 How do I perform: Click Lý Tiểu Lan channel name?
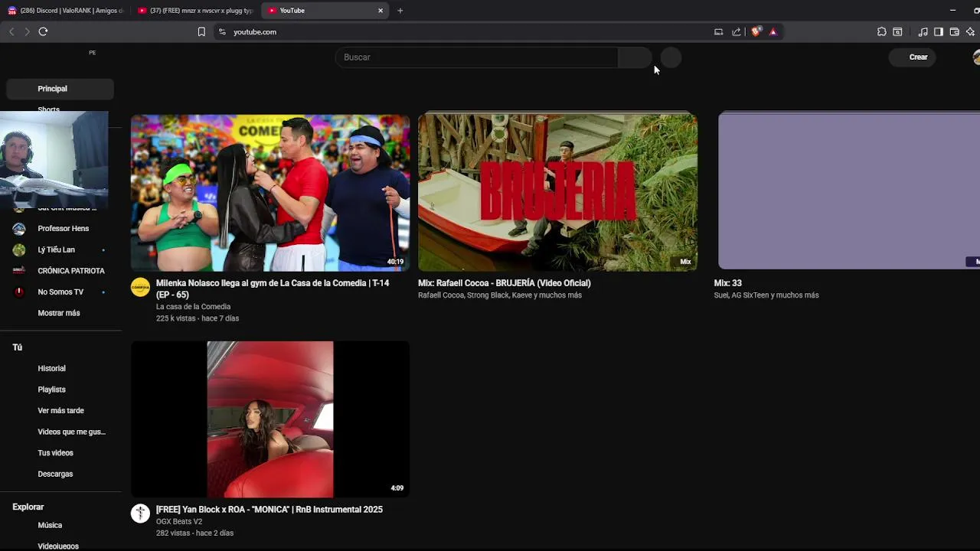click(x=57, y=249)
